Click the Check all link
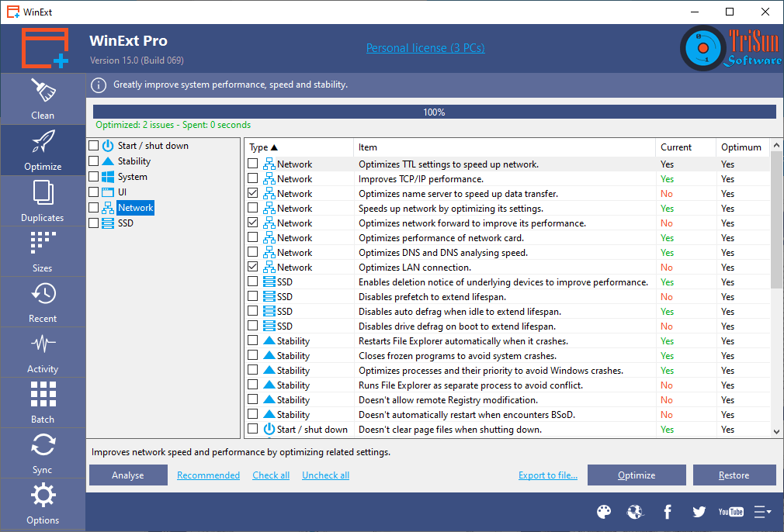 coord(271,475)
